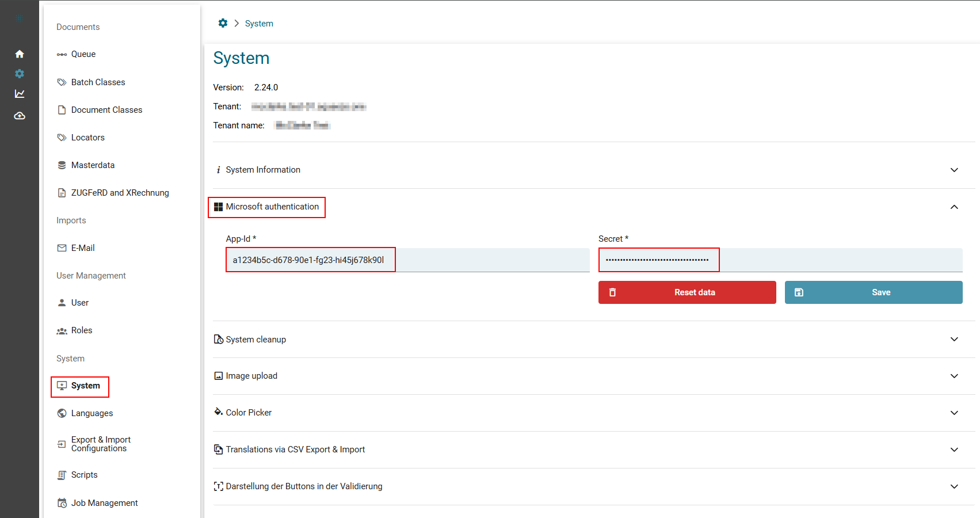Expand the Color Picker section
This screenshot has width=980, height=518.
tap(954, 413)
